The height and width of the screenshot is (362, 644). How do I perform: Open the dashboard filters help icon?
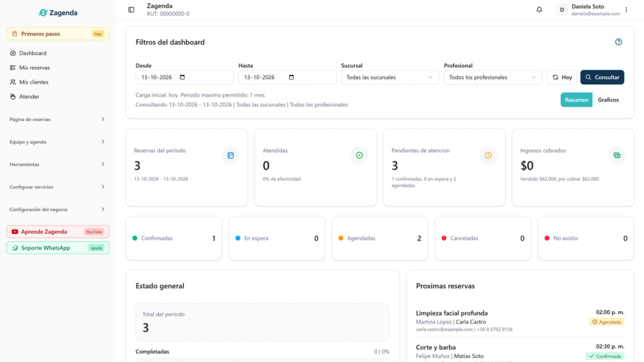pyautogui.click(x=619, y=42)
